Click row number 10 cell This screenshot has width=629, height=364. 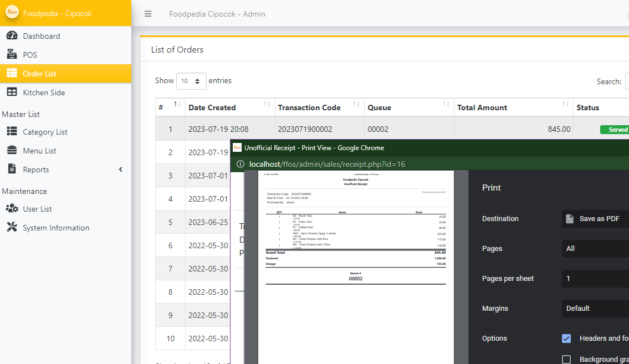(x=171, y=339)
